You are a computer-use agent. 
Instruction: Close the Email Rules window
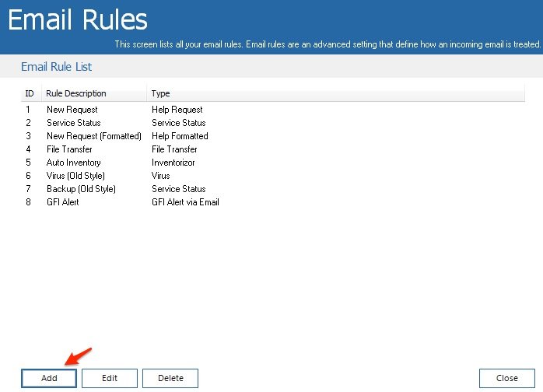click(506, 378)
